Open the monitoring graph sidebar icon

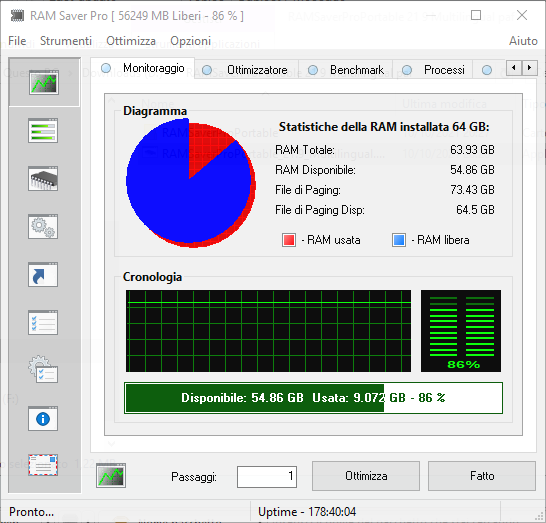[44, 83]
